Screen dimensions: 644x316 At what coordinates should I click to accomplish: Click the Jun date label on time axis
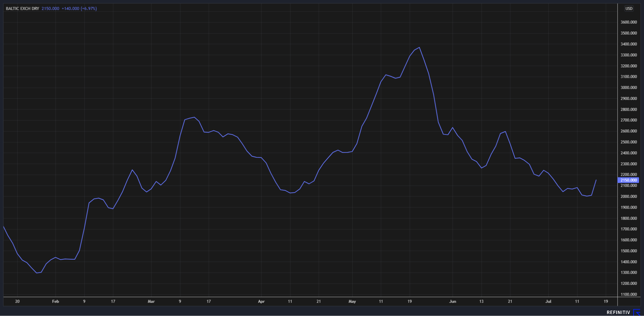click(x=453, y=302)
